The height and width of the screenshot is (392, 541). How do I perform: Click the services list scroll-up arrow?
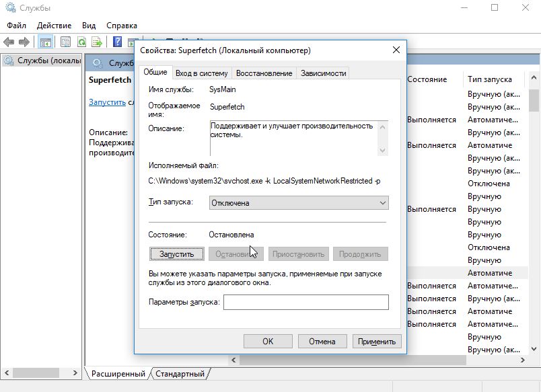[534, 78]
